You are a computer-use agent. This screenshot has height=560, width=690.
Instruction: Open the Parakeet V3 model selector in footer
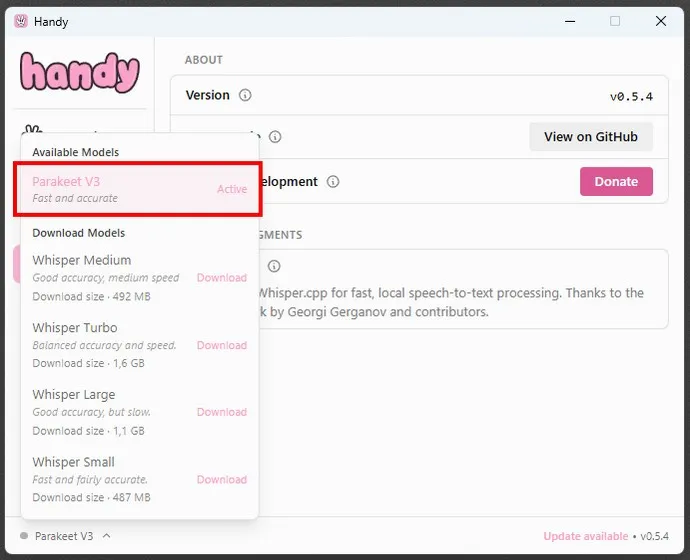65,536
